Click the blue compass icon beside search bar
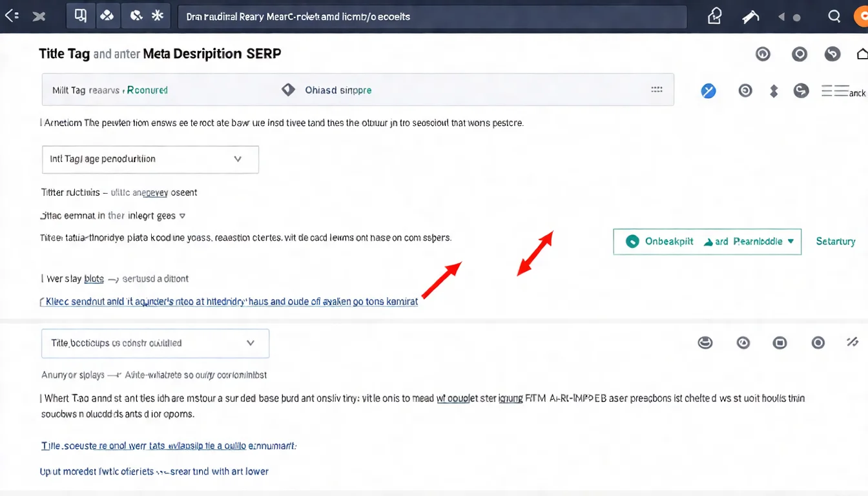This screenshot has height=496, width=868. coord(708,91)
